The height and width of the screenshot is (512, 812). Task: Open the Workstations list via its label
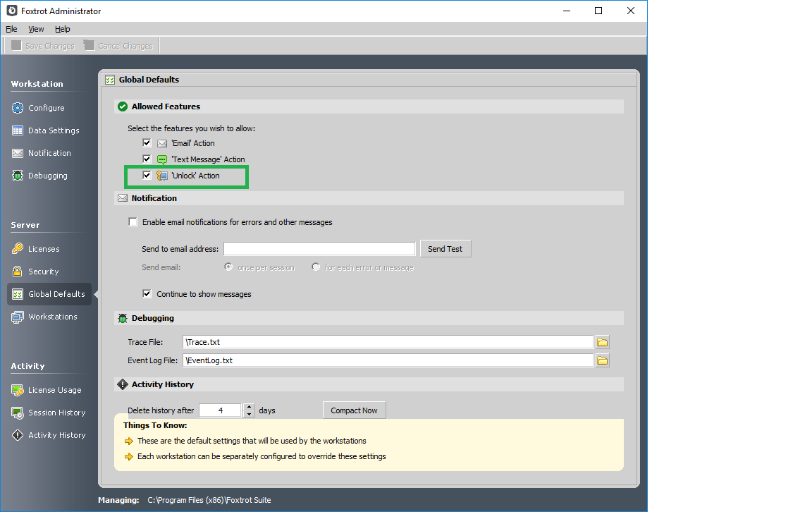click(52, 317)
